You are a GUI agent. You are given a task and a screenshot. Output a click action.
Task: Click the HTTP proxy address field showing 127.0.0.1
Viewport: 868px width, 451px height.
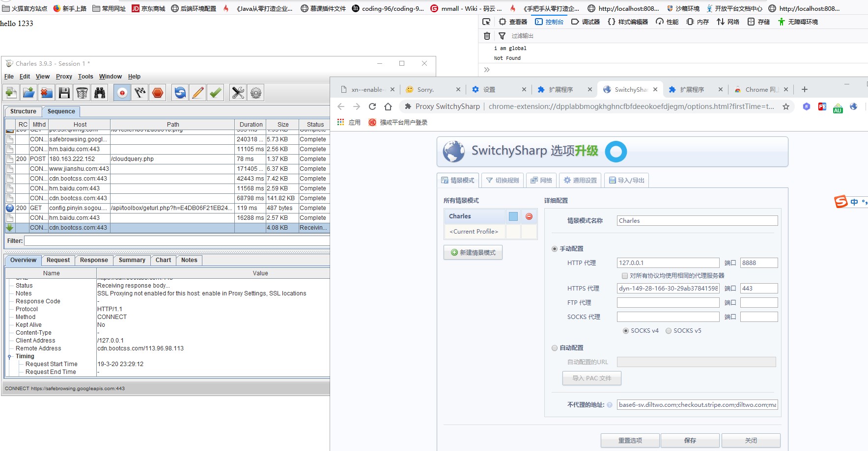coord(668,263)
